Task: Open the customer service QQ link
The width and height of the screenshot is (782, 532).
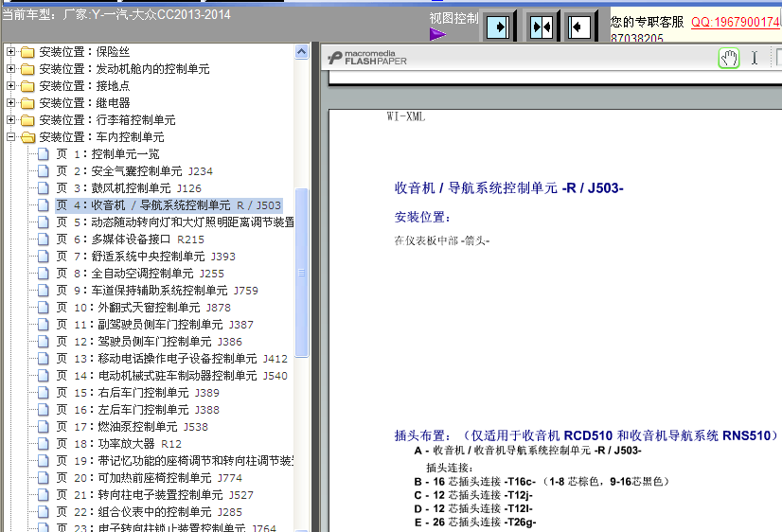Action: coord(737,22)
